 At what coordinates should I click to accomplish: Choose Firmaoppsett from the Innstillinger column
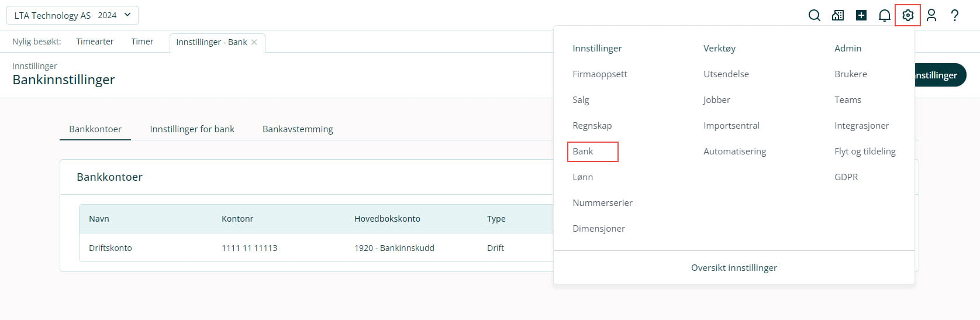(x=600, y=74)
